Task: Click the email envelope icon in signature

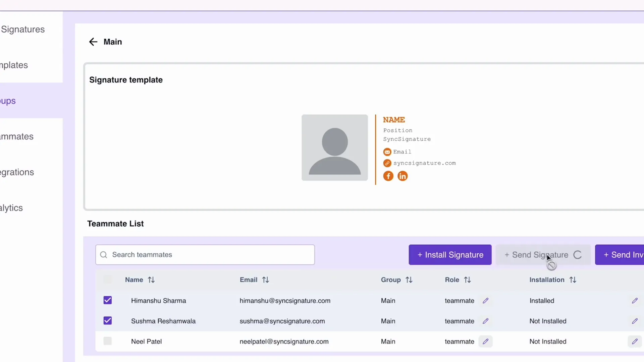Action: (x=387, y=152)
